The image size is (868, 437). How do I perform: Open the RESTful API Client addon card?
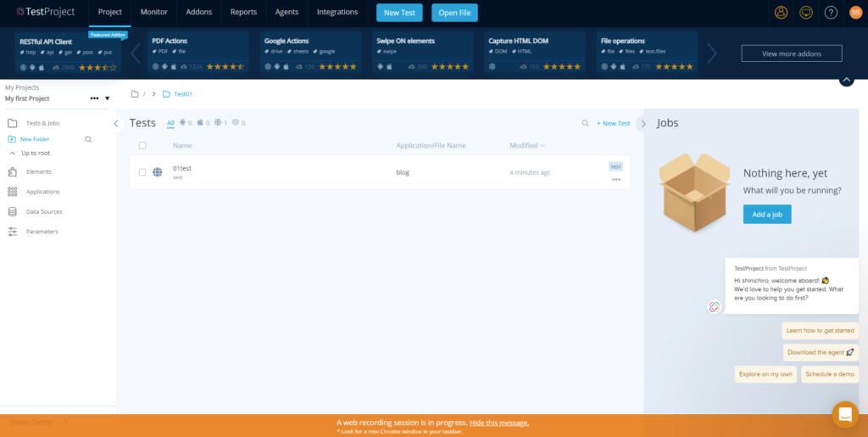tap(68, 53)
